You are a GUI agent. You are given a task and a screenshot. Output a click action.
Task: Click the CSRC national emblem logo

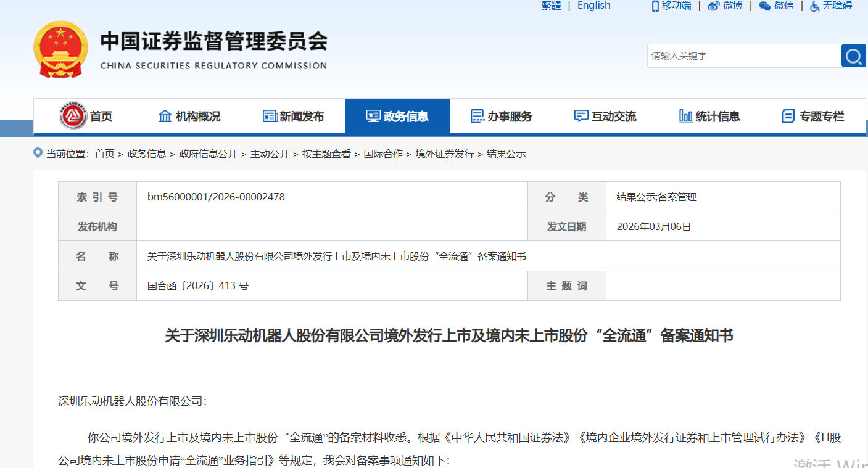pos(60,49)
